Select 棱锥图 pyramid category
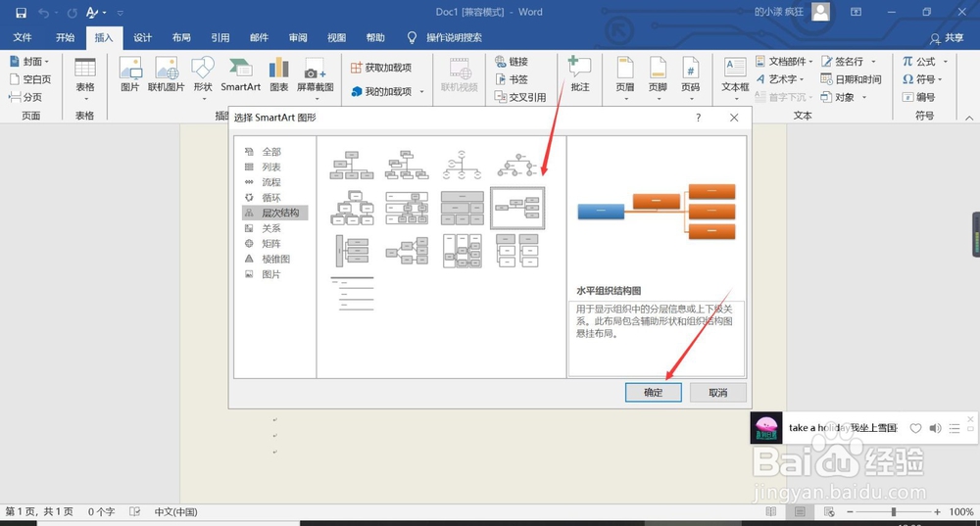Viewport: 980px width, 526px height. pos(275,259)
